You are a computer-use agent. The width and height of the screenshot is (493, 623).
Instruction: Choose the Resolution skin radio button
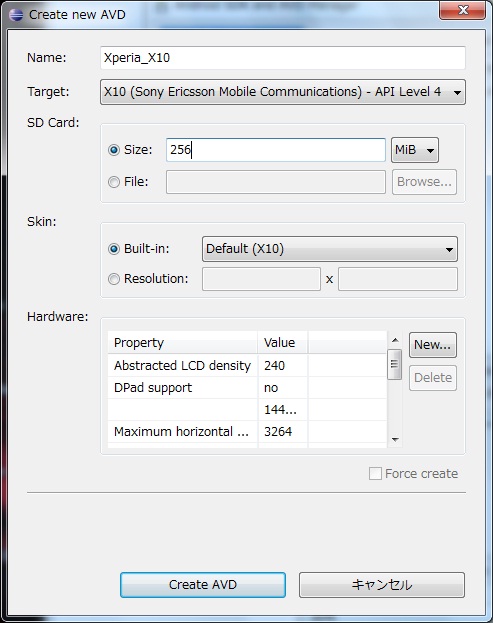[x=114, y=279]
